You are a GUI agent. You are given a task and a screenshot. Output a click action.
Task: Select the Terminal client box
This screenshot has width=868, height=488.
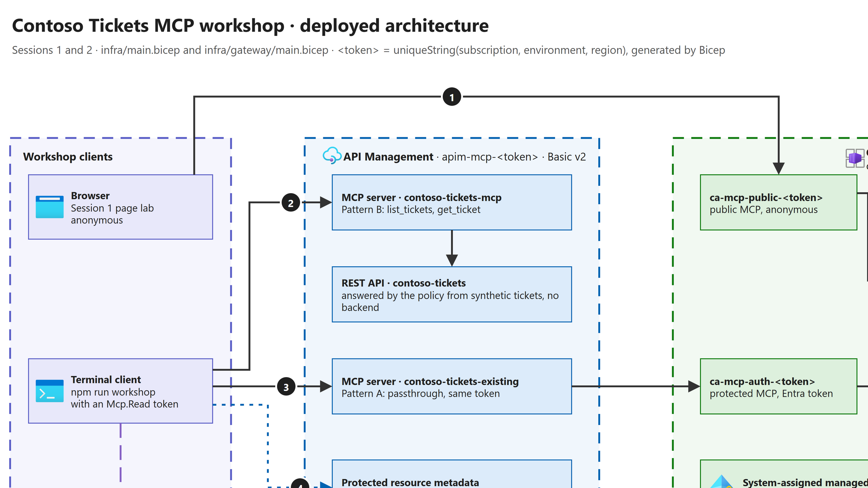coord(121,391)
